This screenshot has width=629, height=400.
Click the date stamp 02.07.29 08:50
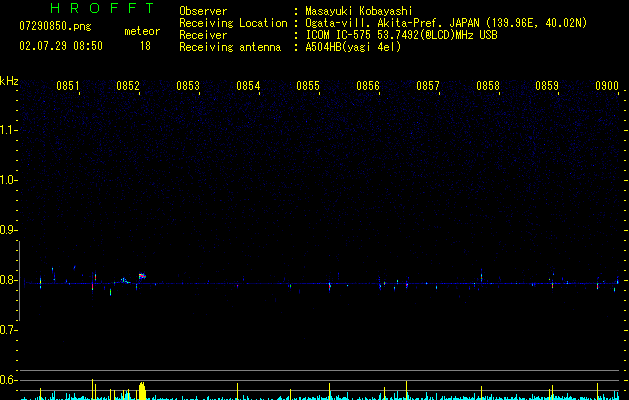(x=61, y=46)
